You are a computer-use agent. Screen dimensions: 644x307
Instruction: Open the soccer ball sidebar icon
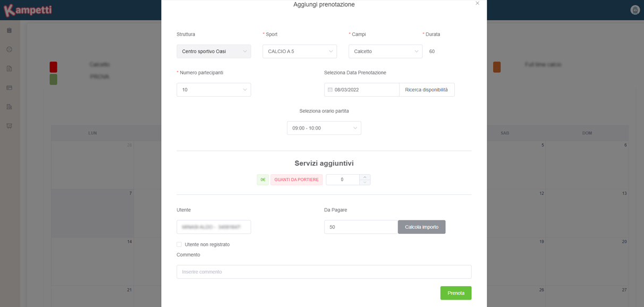point(9,49)
